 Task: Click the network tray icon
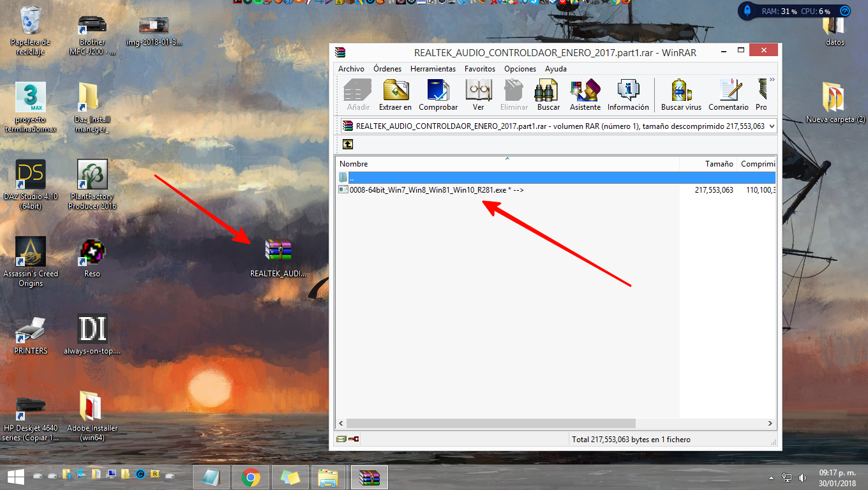coord(787,477)
